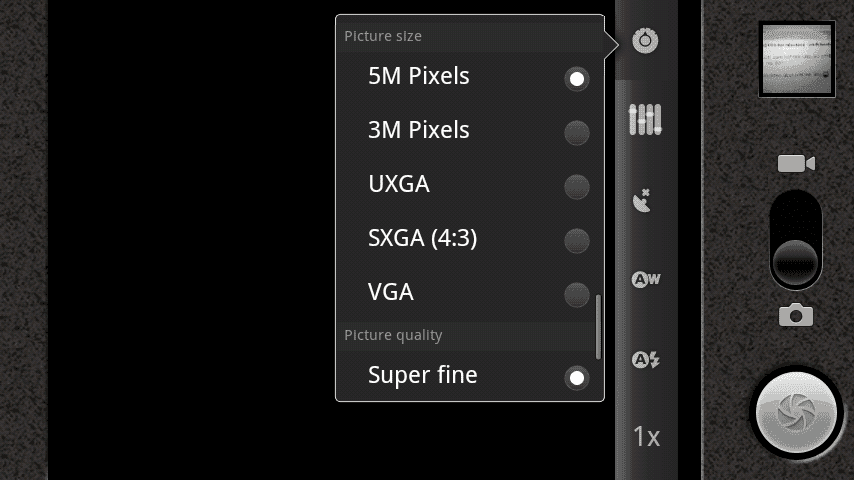The height and width of the screenshot is (480, 854).
Task: Tap the video camera mode icon
Action: point(796,163)
